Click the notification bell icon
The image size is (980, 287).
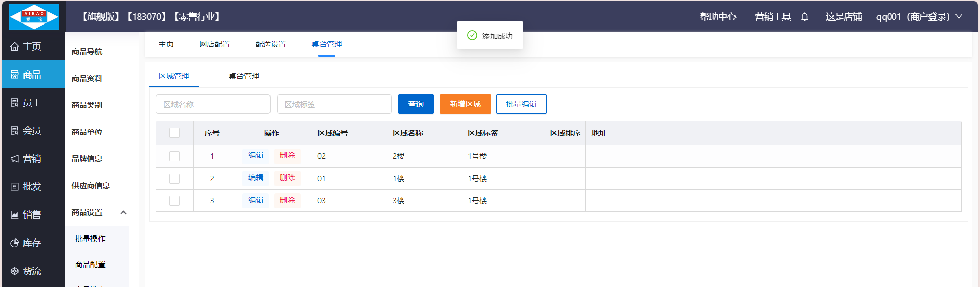pos(805,17)
